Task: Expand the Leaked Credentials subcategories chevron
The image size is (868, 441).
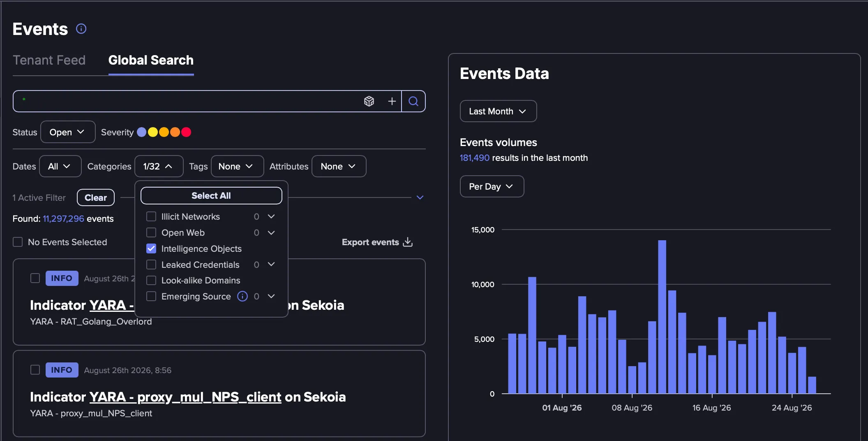Action: pos(271,265)
